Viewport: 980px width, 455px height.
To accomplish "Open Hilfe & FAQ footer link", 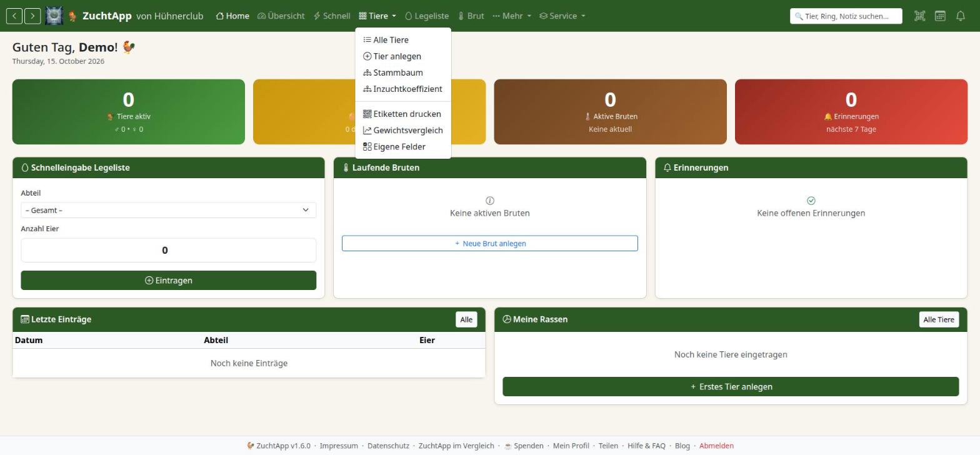I will (x=646, y=446).
